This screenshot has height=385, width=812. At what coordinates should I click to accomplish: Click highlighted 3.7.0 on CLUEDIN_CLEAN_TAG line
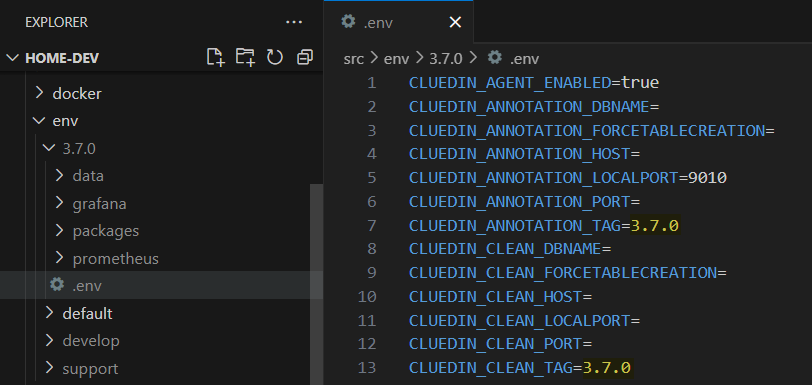pos(606,368)
